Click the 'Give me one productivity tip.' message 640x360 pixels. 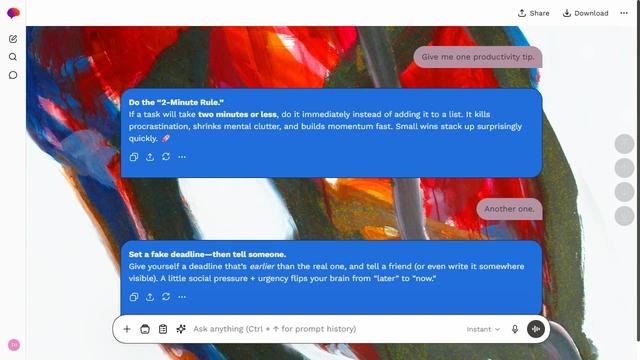pos(478,57)
